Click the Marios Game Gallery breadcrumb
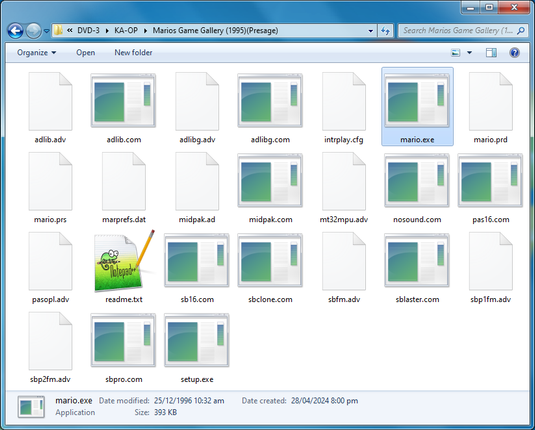 click(x=215, y=31)
